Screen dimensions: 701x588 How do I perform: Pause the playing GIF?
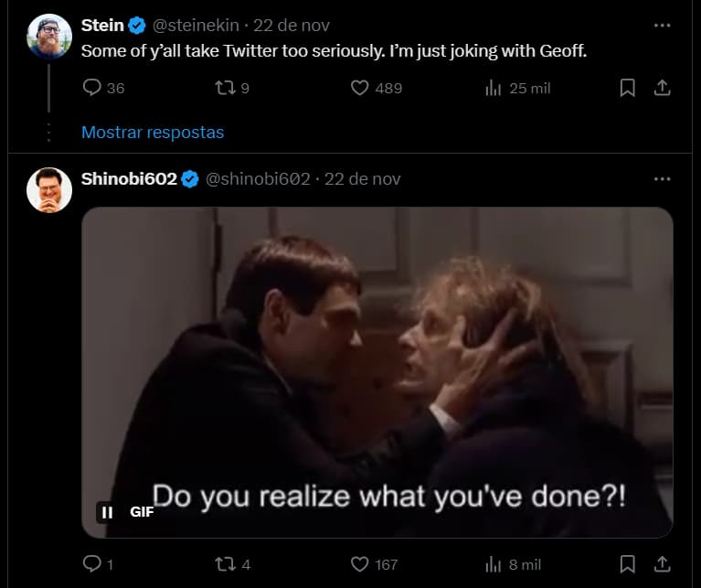coord(108,512)
